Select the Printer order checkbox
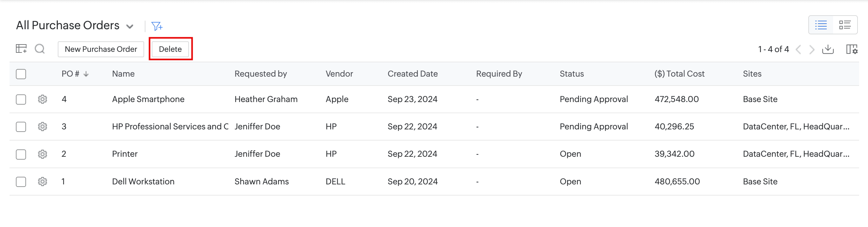Screen dimensions: 868x227 coord(21,154)
